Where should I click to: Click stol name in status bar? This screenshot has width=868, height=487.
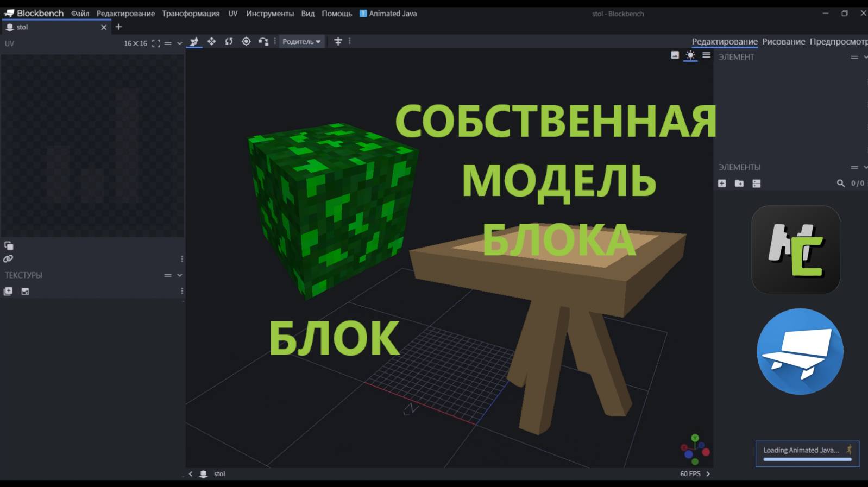(x=219, y=474)
